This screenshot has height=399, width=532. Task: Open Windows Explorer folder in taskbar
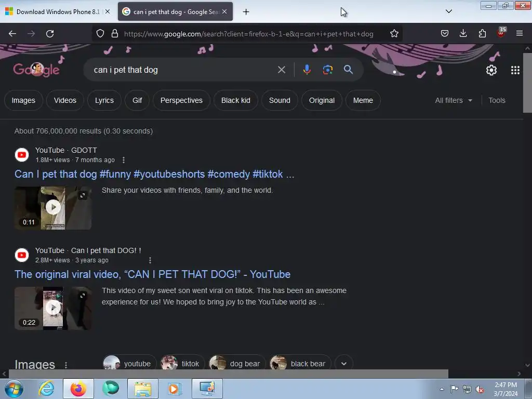pos(143,389)
